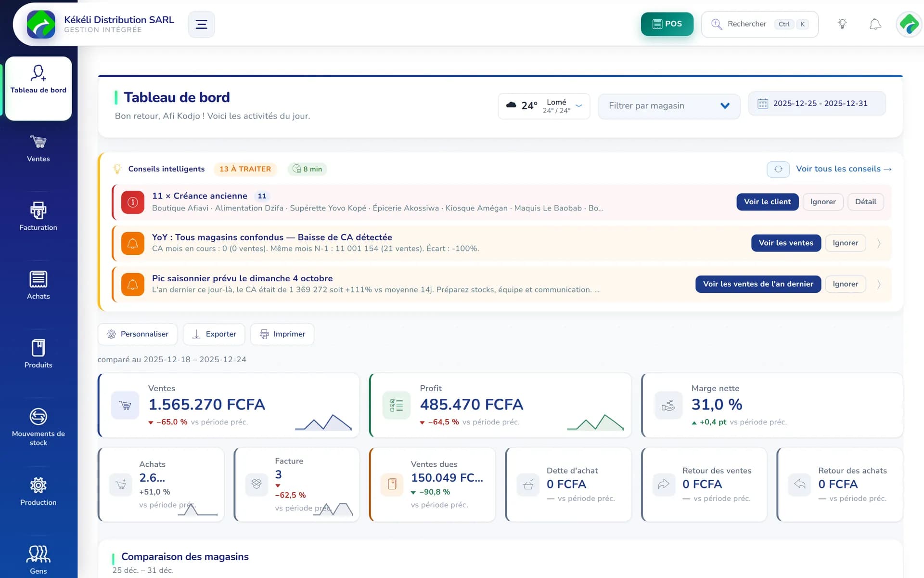Expand the Lomé weather widget
This screenshot has width=924, height=578.
click(x=544, y=106)
